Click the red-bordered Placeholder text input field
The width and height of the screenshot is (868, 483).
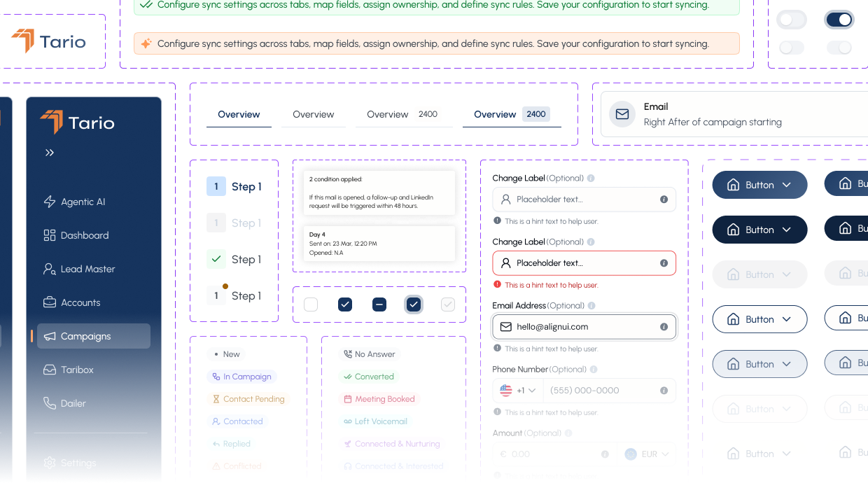pos(584,263)
